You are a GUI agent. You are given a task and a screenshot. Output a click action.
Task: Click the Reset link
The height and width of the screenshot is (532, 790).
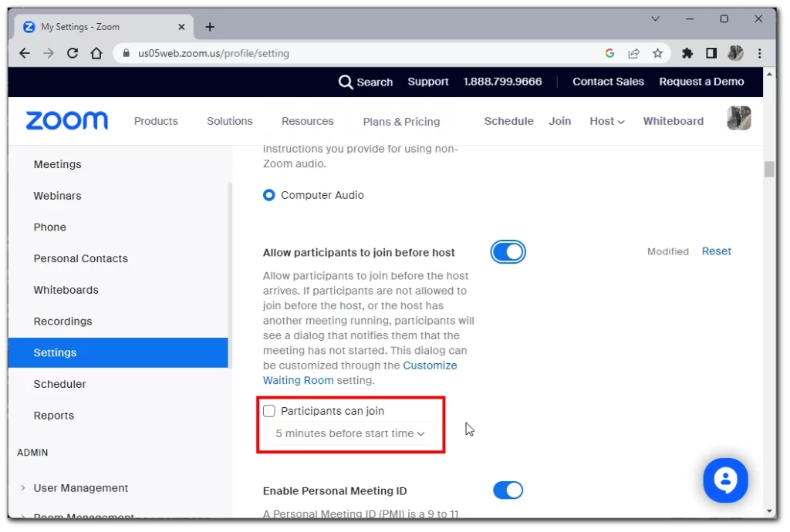tap(717, 251)
